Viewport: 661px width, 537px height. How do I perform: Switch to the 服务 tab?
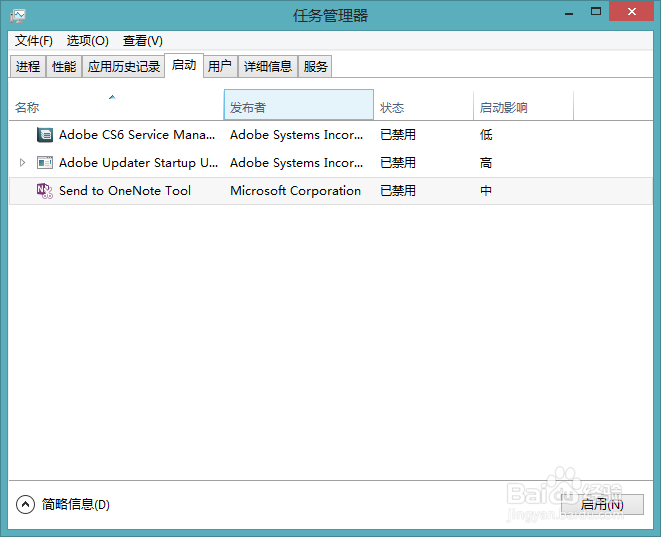coord(315,67)
